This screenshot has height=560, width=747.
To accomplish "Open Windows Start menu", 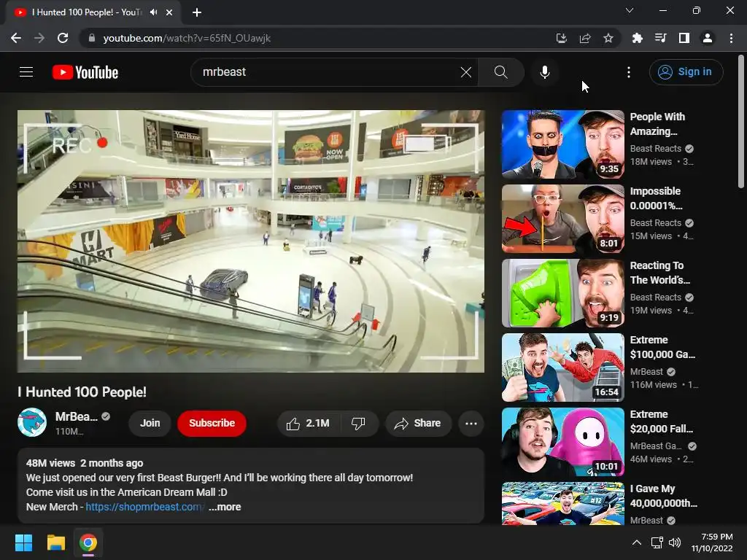I will click(23, 542).
